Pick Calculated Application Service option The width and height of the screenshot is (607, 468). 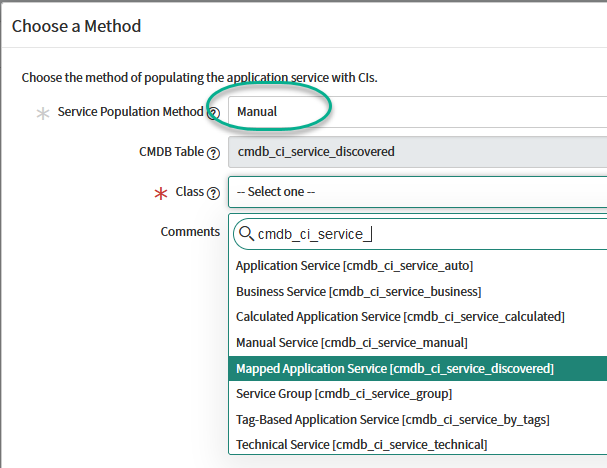pos(400,317)
